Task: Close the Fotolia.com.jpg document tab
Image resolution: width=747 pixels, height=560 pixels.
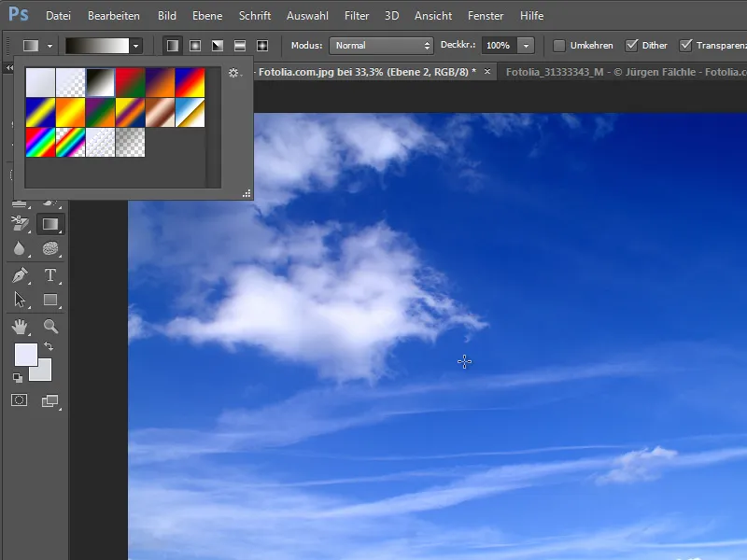Action: [486, 72]
